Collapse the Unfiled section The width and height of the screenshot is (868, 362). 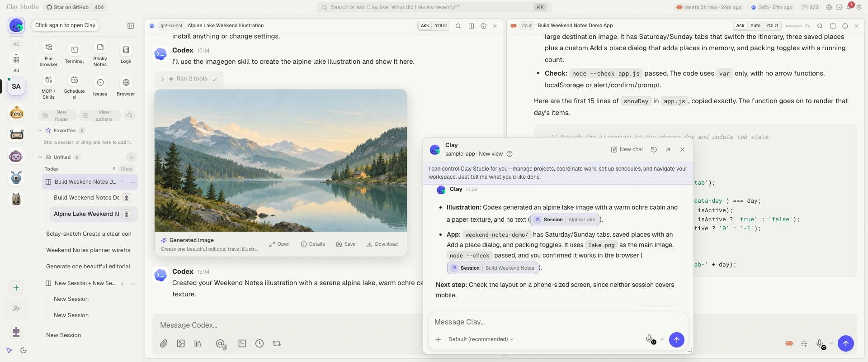coord(40,157)
